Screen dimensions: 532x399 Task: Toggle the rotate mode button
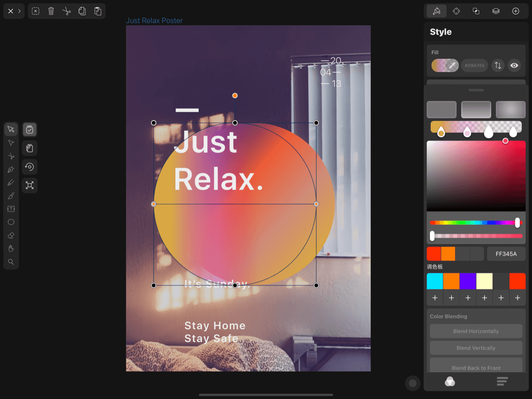click(x=30, y=167)
